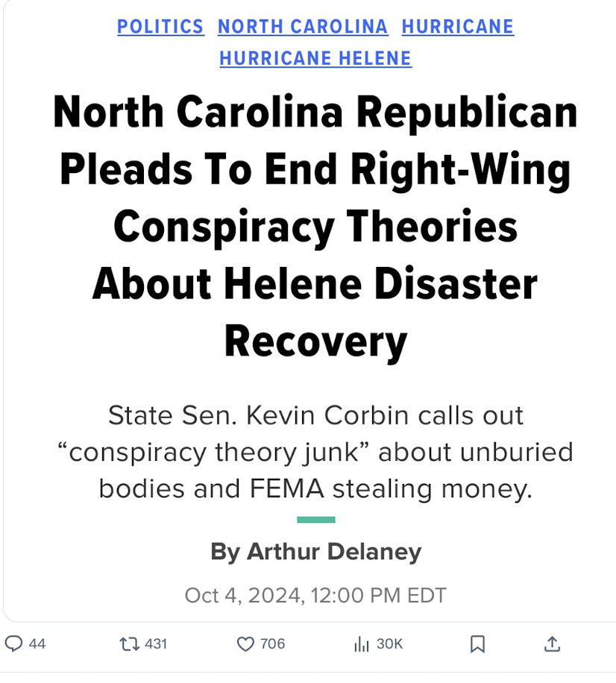Click the 44 replies count
Viewport: 616px width, 683px height.
pos(37,643)
